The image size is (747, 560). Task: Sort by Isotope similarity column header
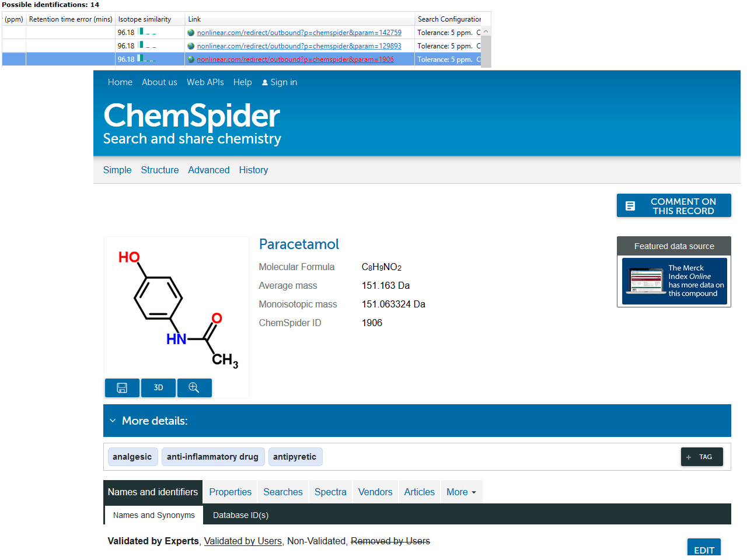pyautogui.click(x=150, y=19)
